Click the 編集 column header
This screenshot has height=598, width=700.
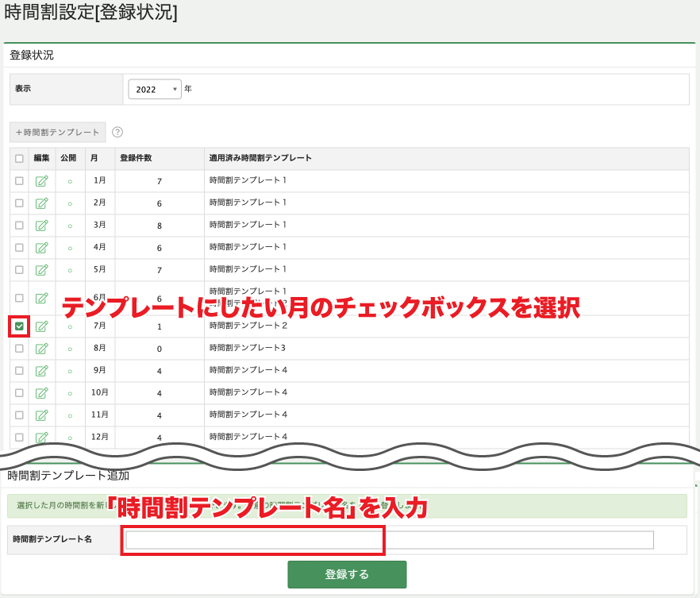(x=41, y=158)
